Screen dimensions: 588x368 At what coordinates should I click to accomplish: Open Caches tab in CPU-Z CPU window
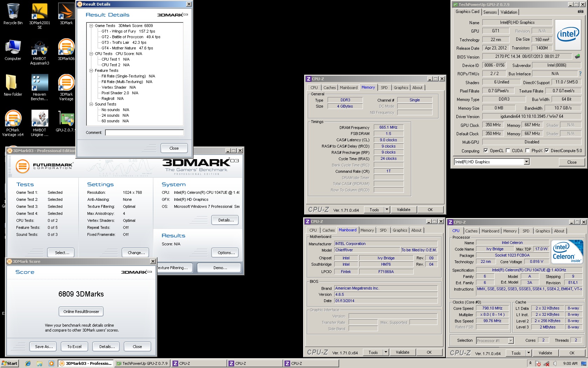coord(471,231)
